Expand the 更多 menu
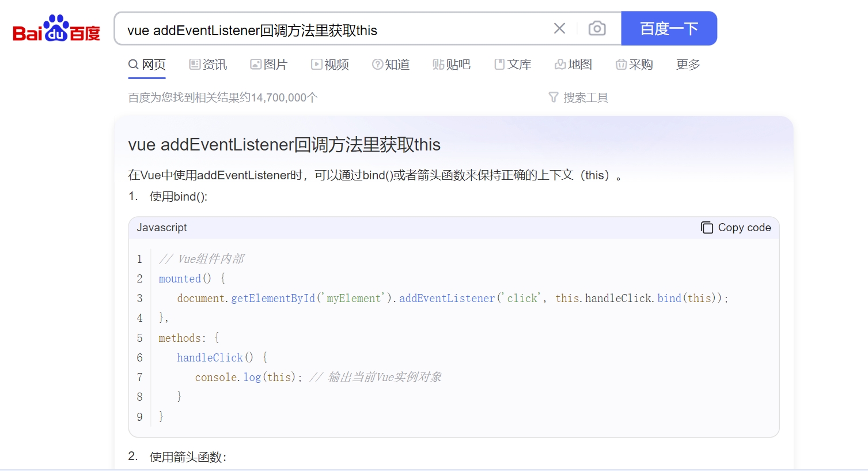 pos(688,65)
